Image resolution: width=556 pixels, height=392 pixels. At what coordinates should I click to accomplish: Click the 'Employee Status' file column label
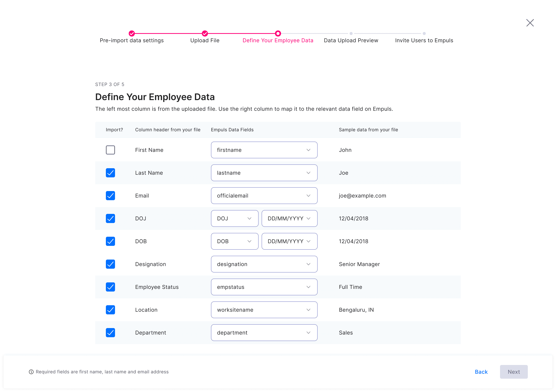coord(157,287)
